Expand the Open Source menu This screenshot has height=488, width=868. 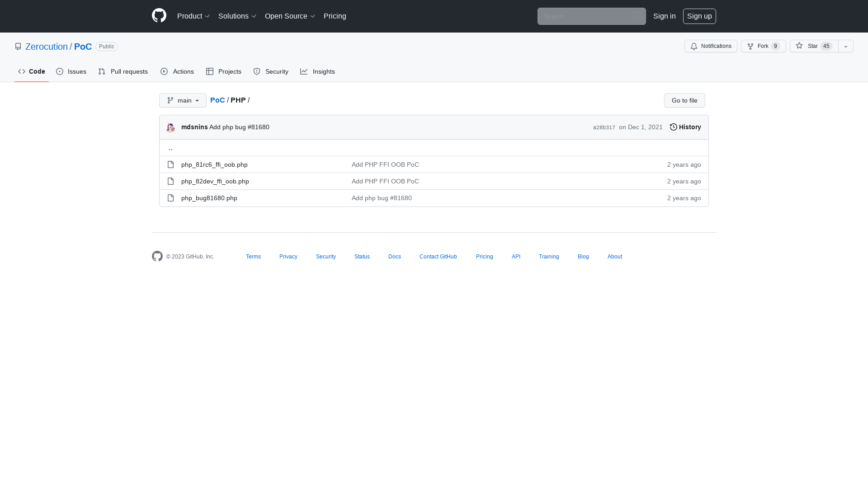pos(290,16)
